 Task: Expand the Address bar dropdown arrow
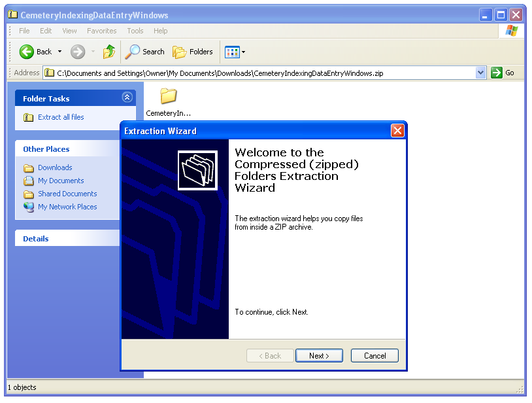coord(480,73)
